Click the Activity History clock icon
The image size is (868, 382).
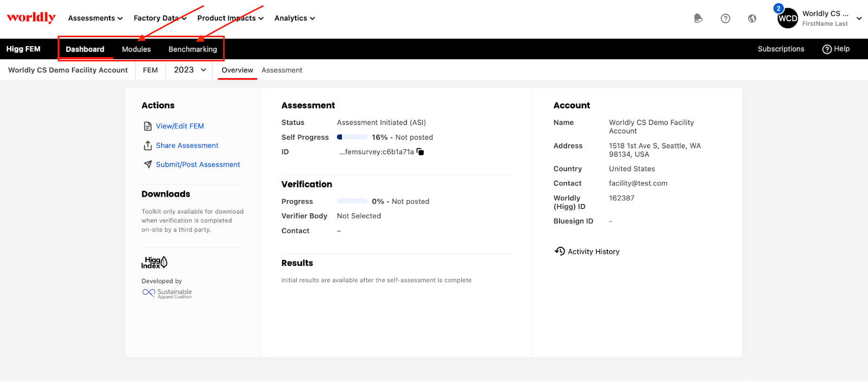[x=560, y=251]
